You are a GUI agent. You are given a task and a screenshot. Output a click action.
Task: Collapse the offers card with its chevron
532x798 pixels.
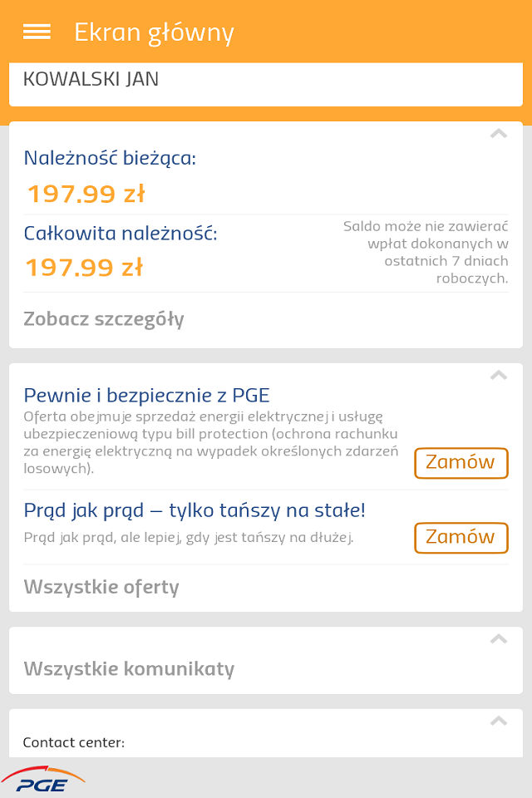point(498,376)
